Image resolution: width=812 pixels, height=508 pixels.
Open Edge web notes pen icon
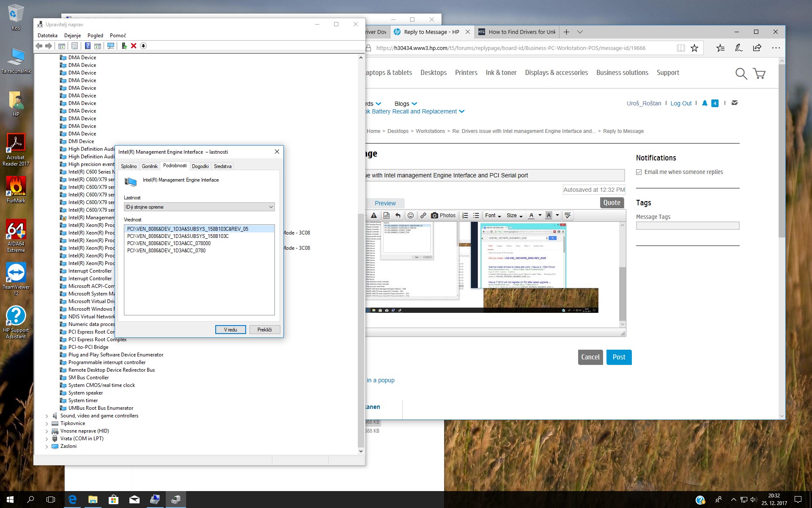pos(739,48)
